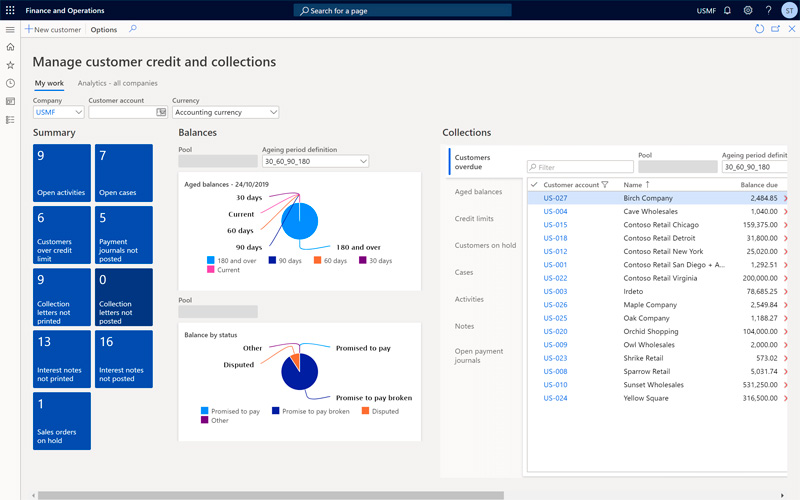The height and width of the screenshot is (500, 800).
Task: Open Collections ageing period definition field
Action: pos(755,167)
